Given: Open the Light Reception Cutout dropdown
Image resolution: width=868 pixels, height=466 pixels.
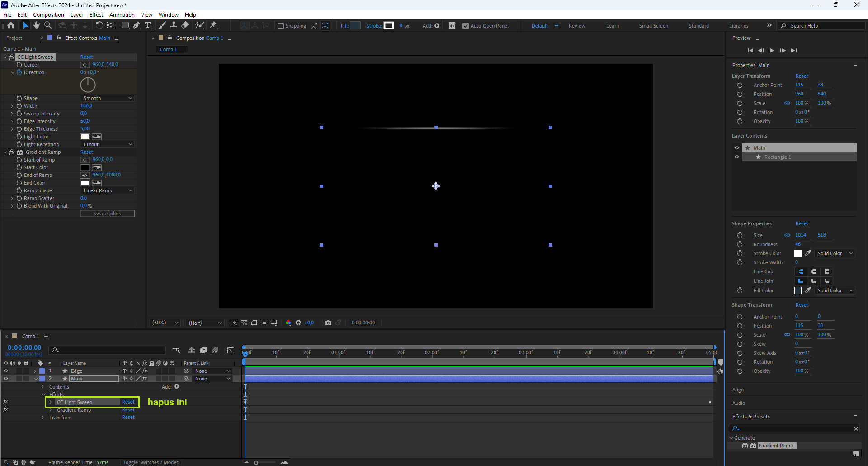Looking at the screenshot, I should 108,144.
